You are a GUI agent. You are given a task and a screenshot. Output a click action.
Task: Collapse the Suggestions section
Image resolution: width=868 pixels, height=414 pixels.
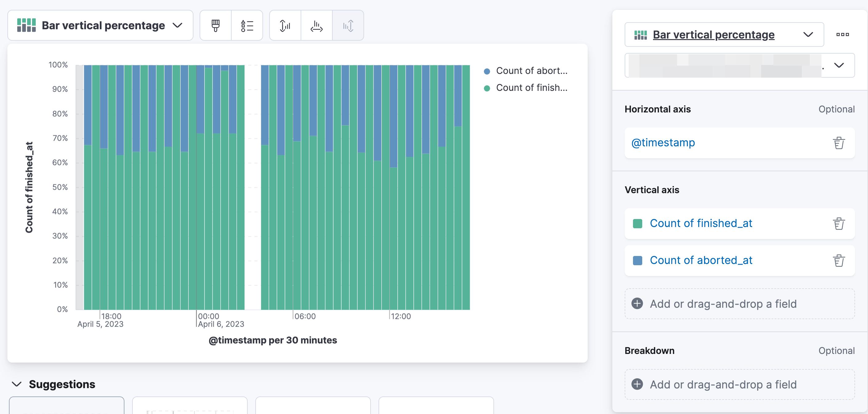17,384
